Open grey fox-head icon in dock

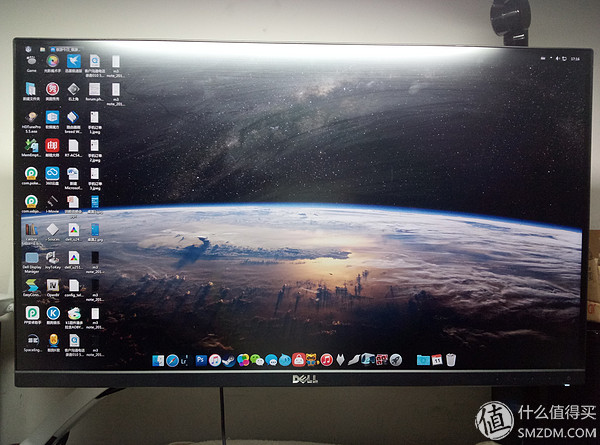click(340, 360)
